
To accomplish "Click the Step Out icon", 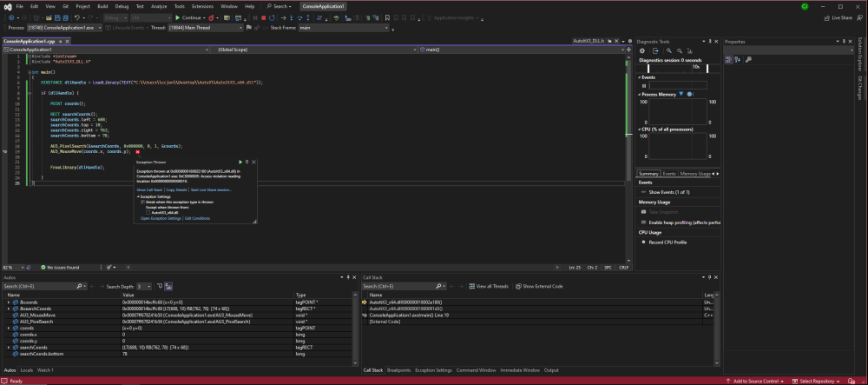I will (308, 17).
